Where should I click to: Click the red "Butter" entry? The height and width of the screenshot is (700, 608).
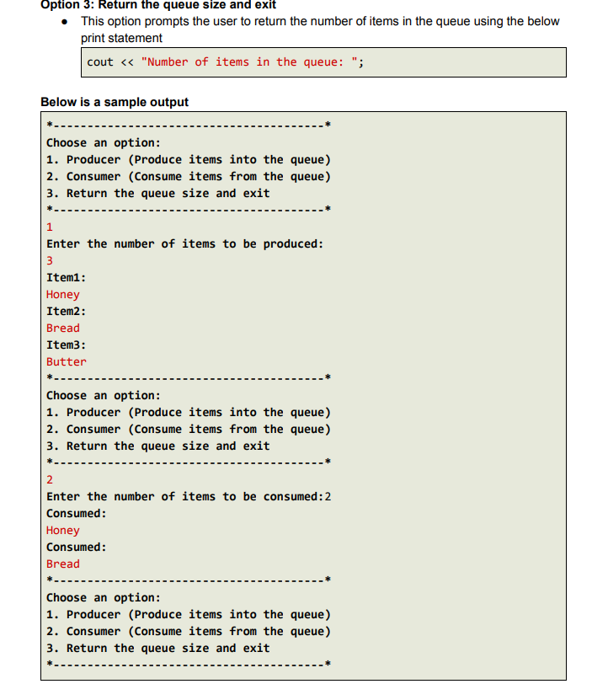coord(66,361)
